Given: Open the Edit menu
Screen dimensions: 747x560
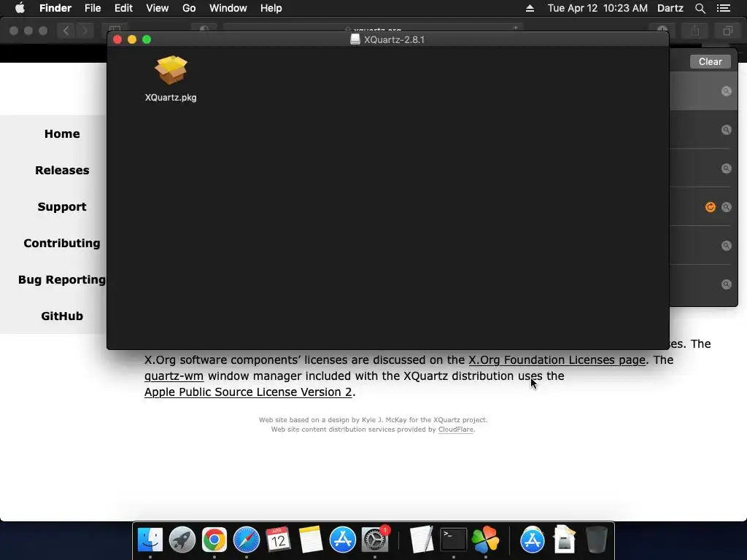Looking at the screenshot, I should pos(123,8).
